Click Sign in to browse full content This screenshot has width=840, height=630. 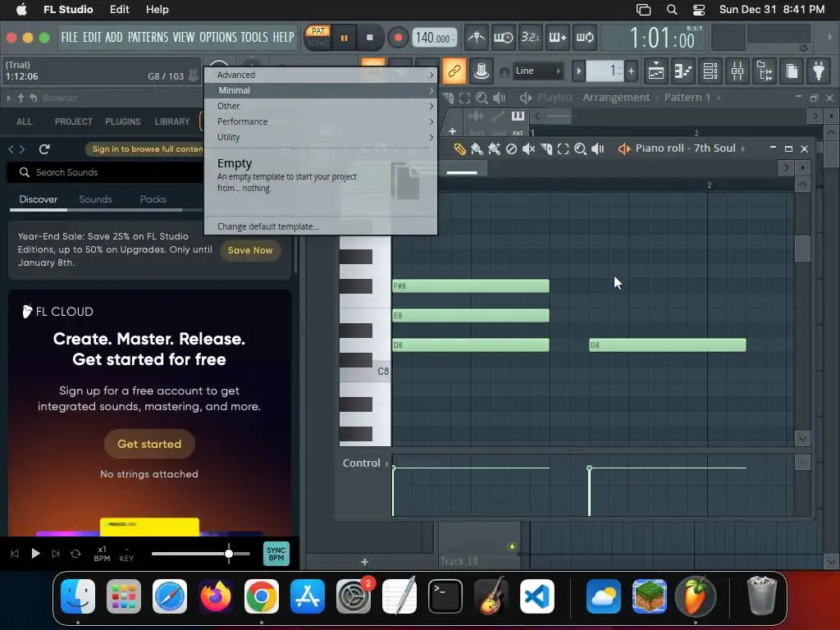146,149
